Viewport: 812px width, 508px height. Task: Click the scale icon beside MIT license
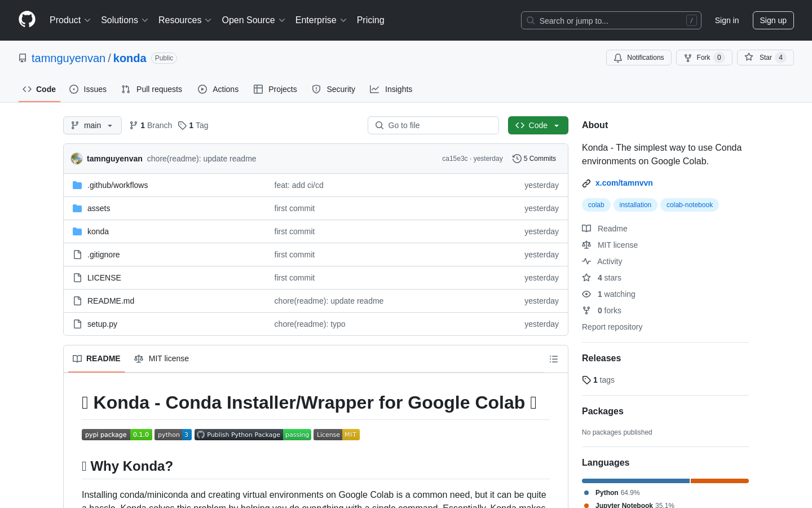click(x=586, y=245)
